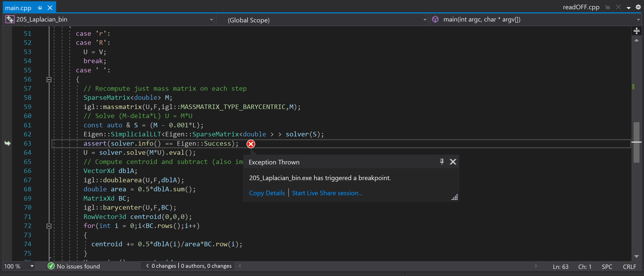Click the green No issues found checkmark
644x276 pixels.
tap(51, 266)
